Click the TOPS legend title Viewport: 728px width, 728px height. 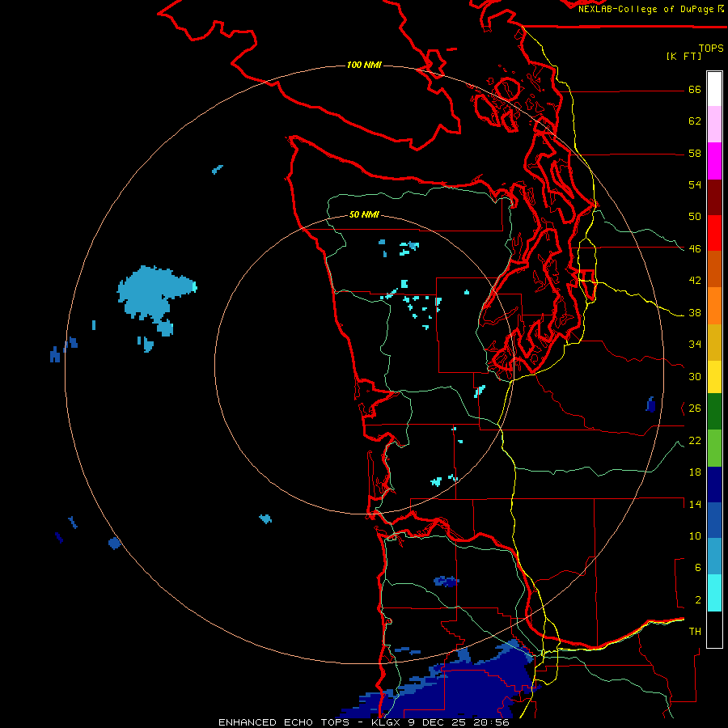click(711, 49)
